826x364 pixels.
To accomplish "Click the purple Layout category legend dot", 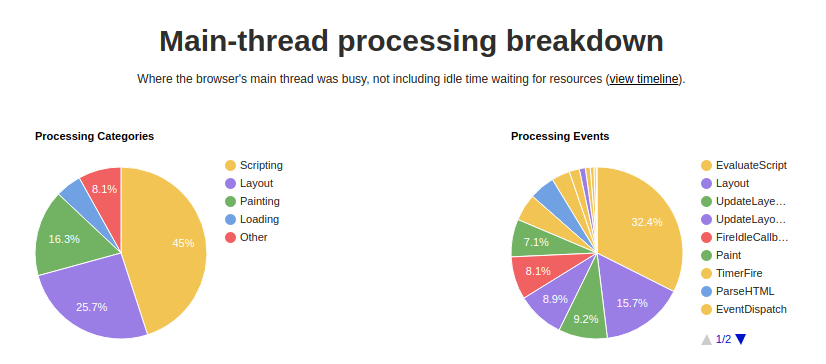I will tap(230, 183).
